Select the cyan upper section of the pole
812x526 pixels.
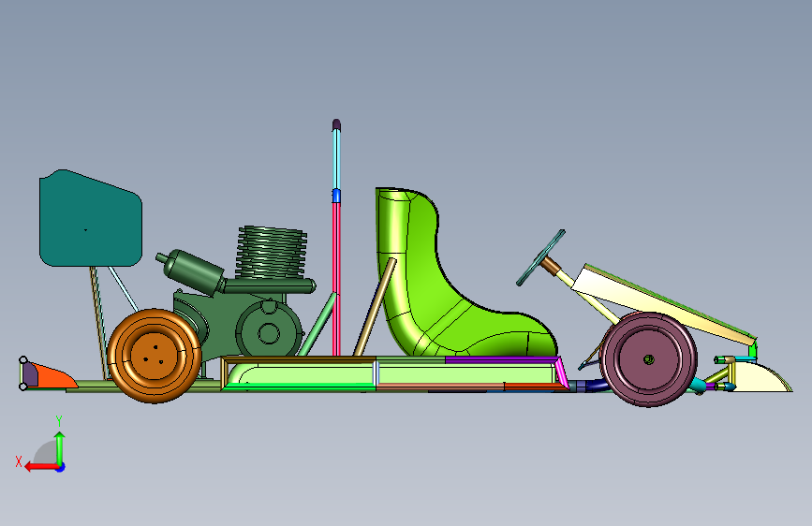click(336, 159)
